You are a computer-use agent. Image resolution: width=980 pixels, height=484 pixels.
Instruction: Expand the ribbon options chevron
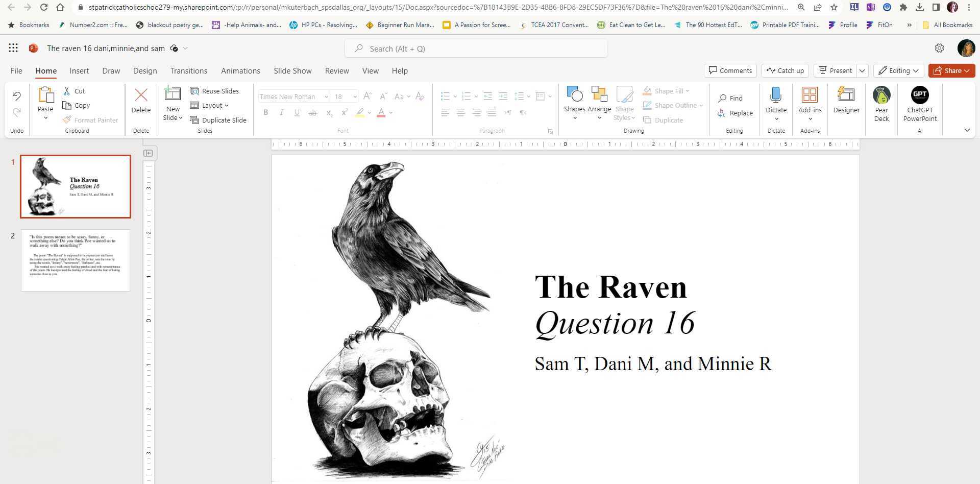[x=967, y=130]
